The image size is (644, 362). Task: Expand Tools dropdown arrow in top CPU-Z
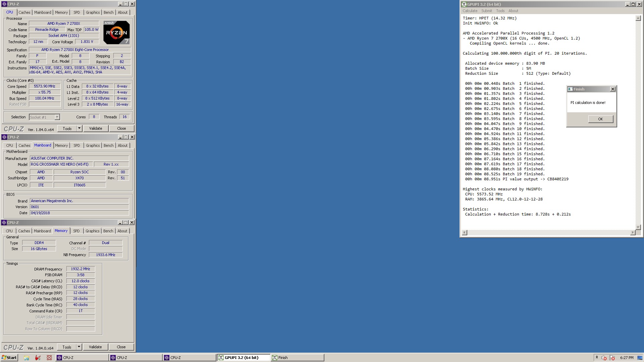coord(79,128)
